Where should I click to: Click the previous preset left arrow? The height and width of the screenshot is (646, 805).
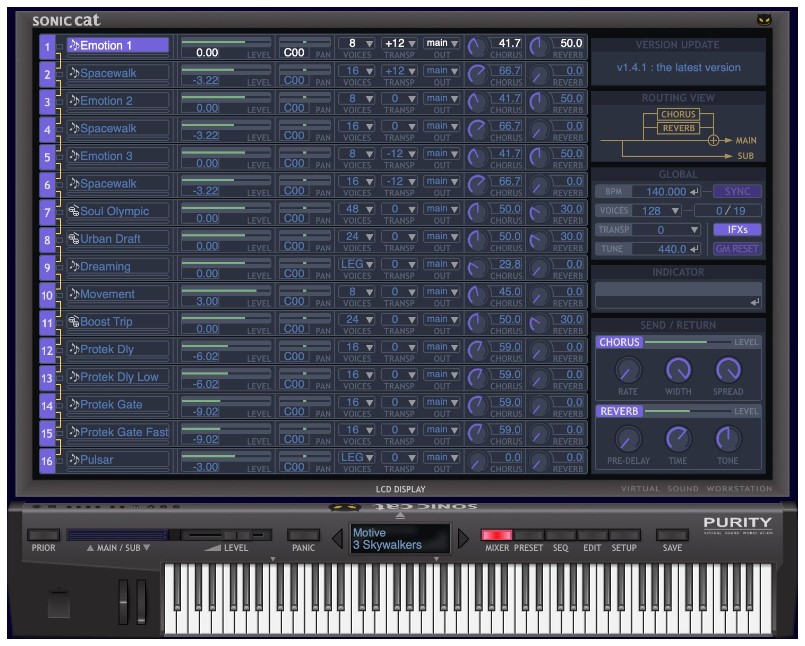pos(337,538)
